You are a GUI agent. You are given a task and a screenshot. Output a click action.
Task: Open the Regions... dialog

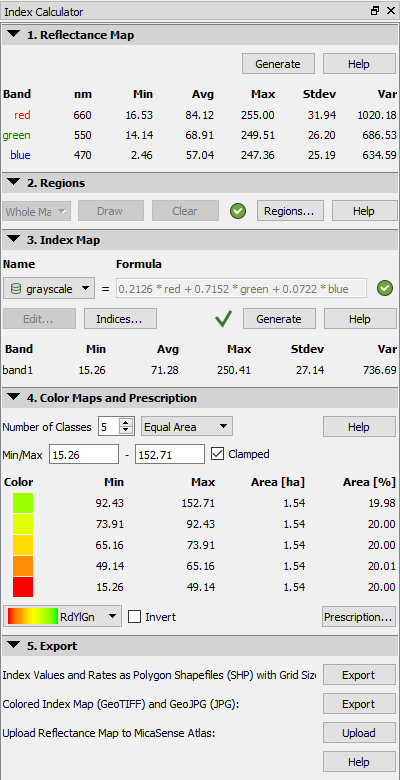click(x=290, y=211)
